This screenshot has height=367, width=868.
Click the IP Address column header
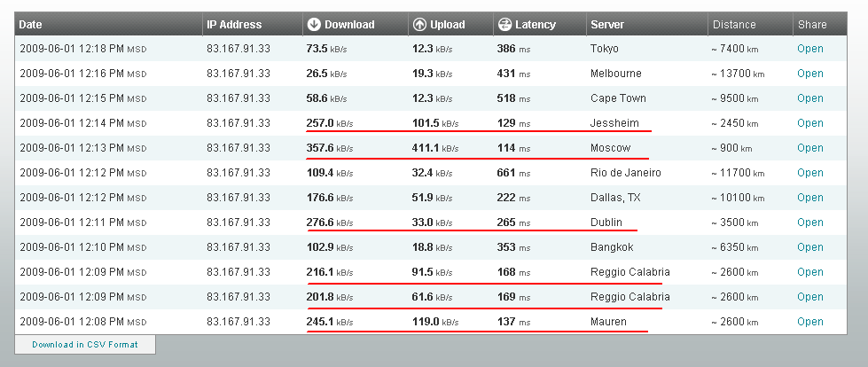tap(234, 25)
